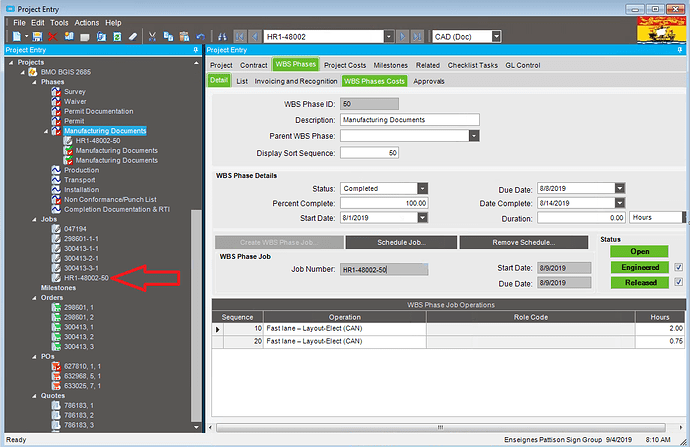Go to the first record

click(x=240, y=37)
